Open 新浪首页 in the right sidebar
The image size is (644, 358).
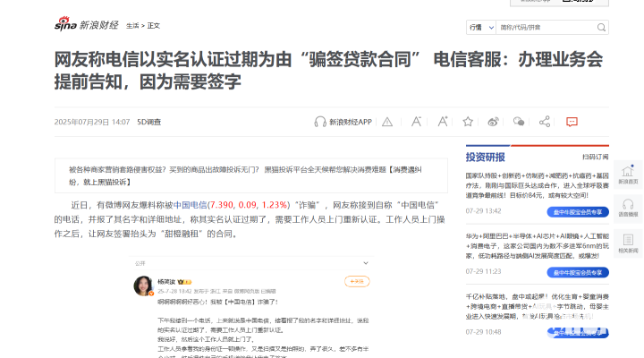[628, 175]
